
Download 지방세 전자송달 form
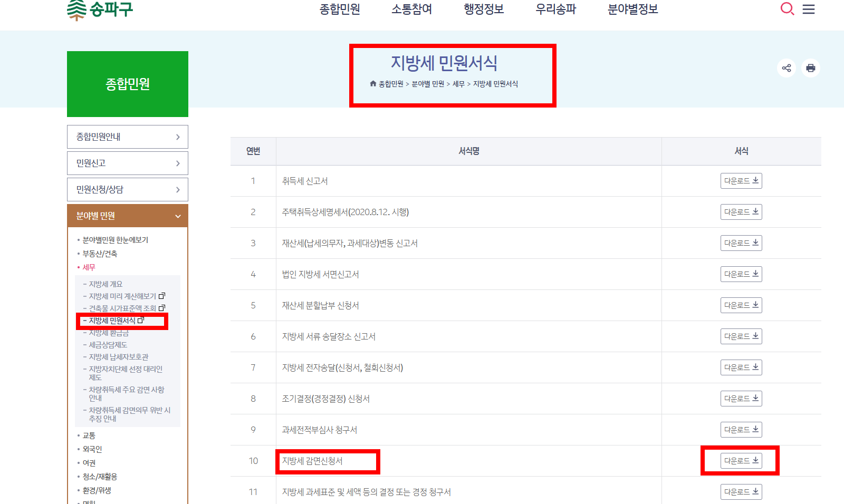[x=741, y=367]
